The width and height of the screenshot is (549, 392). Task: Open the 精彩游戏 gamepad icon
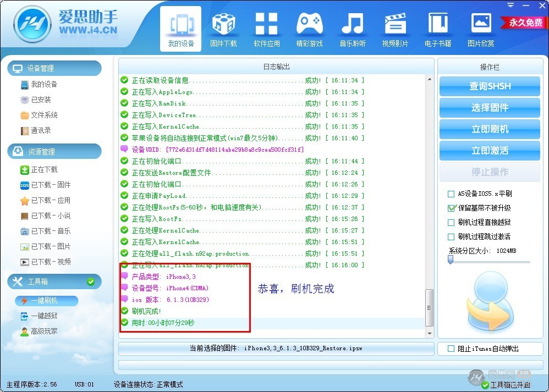click(x=309, y=25)
